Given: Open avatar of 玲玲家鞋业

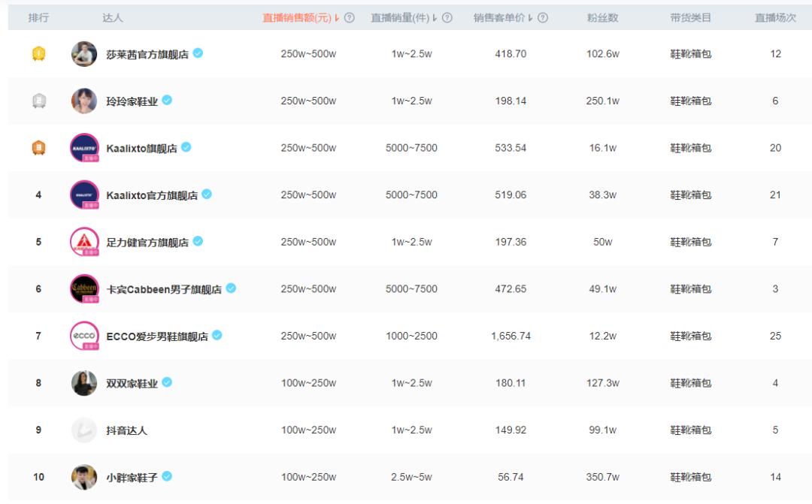Looking at the screenshot, I should (x=84, y=101).
